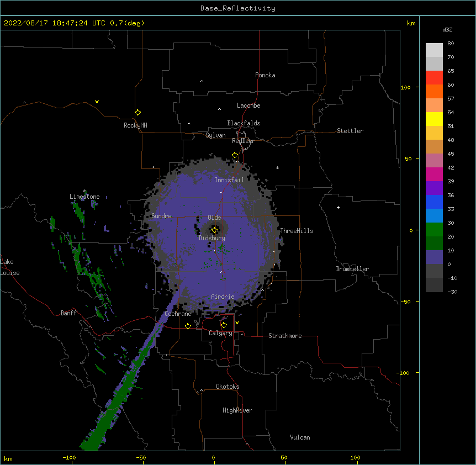Click the RedDeer city label
Screen dimensions: 476x465
click(243, 141)
